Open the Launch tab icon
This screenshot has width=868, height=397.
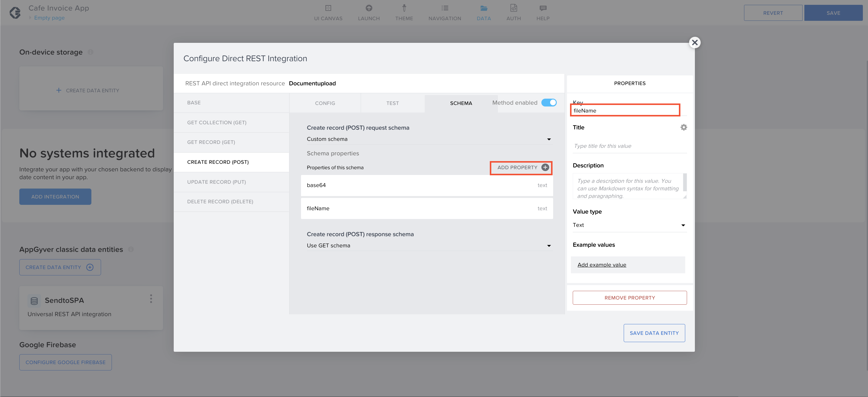(369, 8)
